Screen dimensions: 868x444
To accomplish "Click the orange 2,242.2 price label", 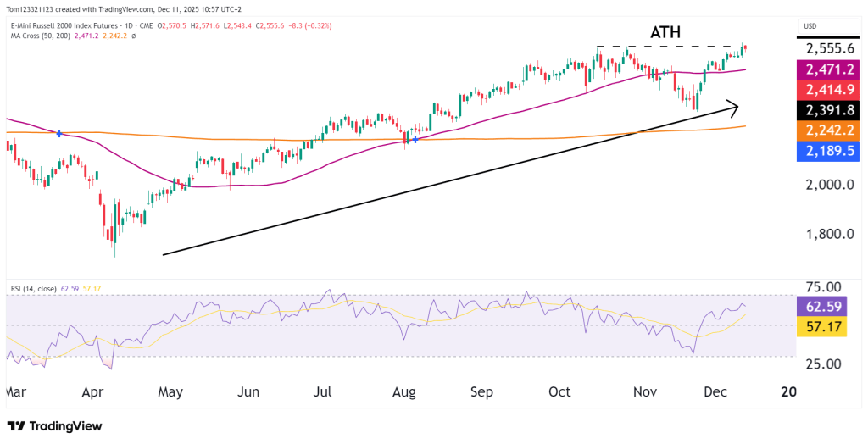I will 830,130.
